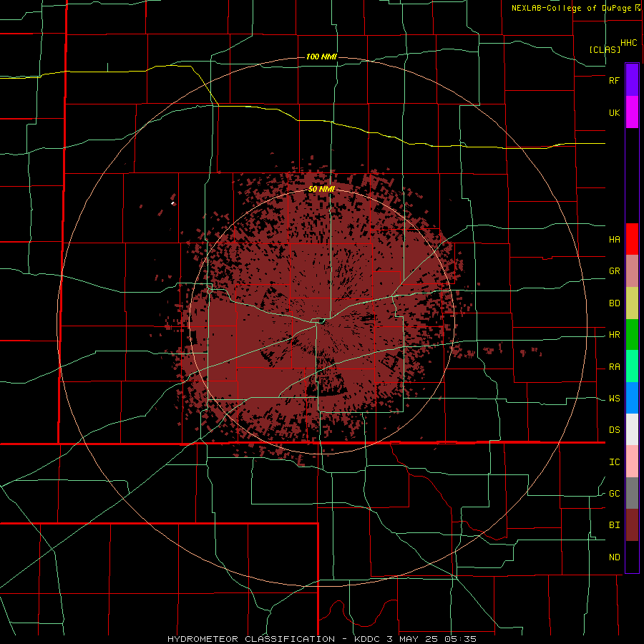644x644 pixels.
Task: Click the HYDROMETEOR CLASSIFICATION title text
Action: click(x=251, y=639)
